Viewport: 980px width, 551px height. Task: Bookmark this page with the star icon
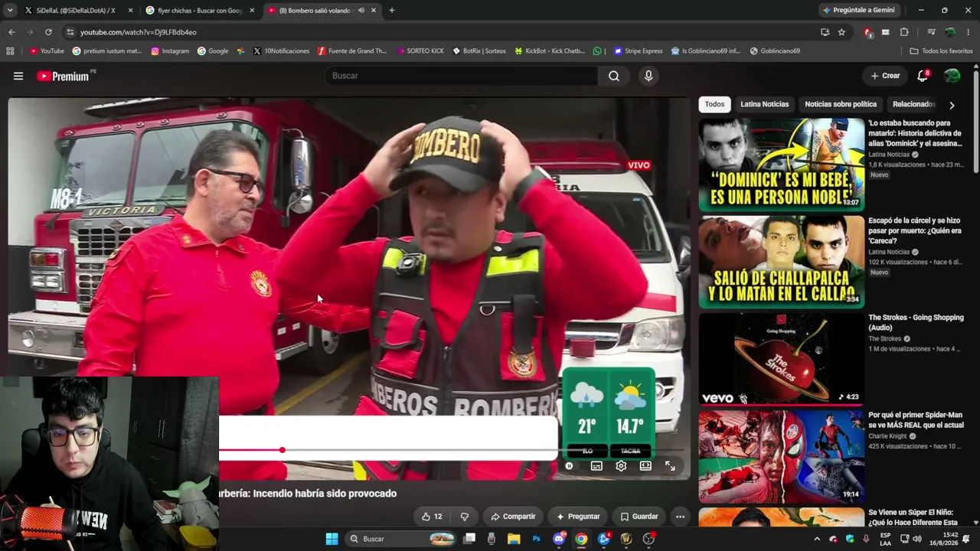tap(841, 32)
